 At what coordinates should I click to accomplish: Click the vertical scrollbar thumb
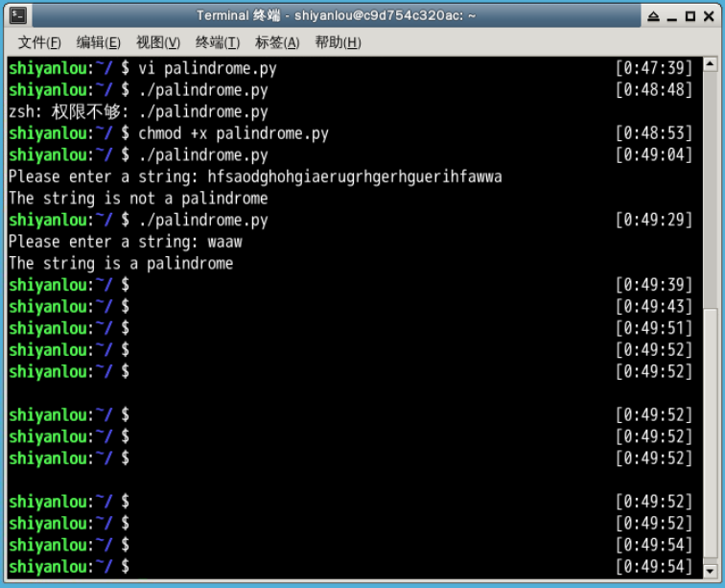(711, 433)
